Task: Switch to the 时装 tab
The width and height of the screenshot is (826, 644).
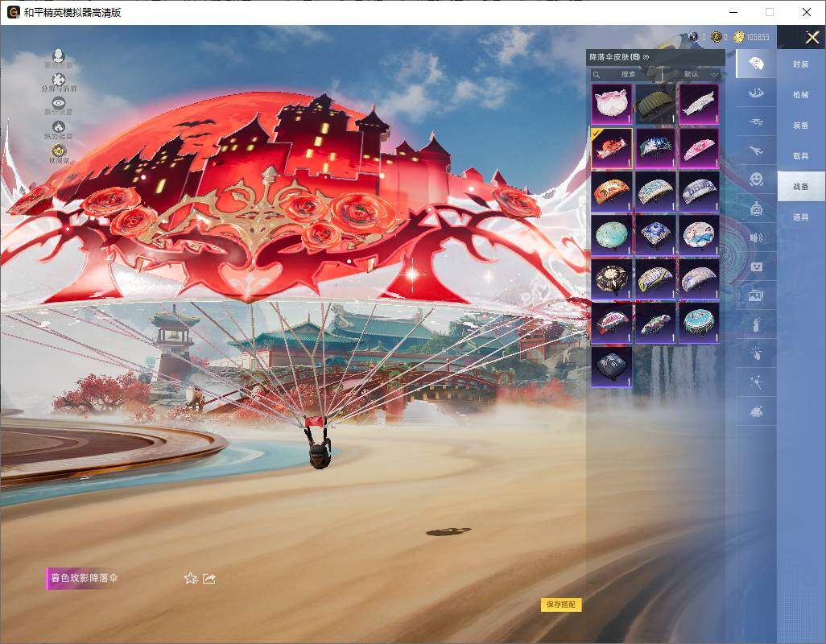Action: click(x=800, y=64)
